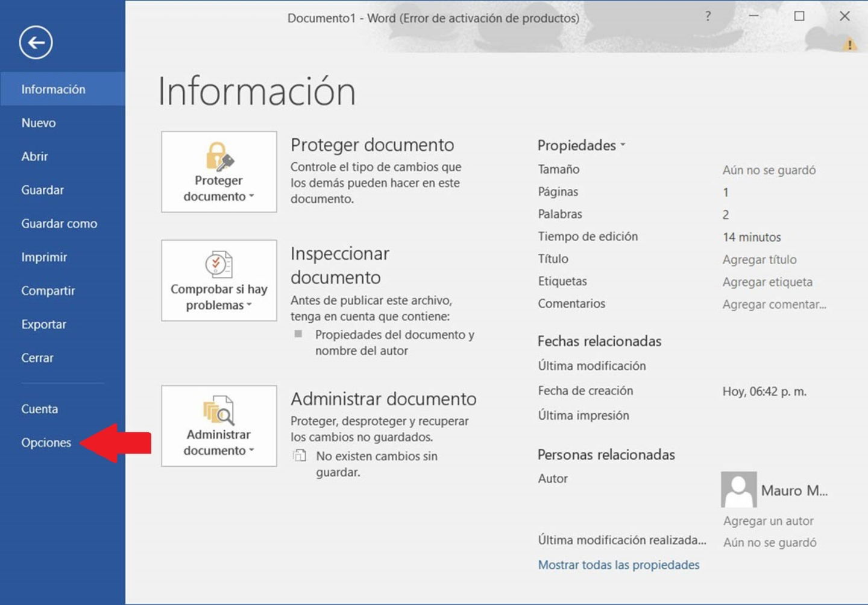Image resolution: width=868 pixels, height=605 pixels.
Task: Click Agregar un autor field
Action: [769, 521]
